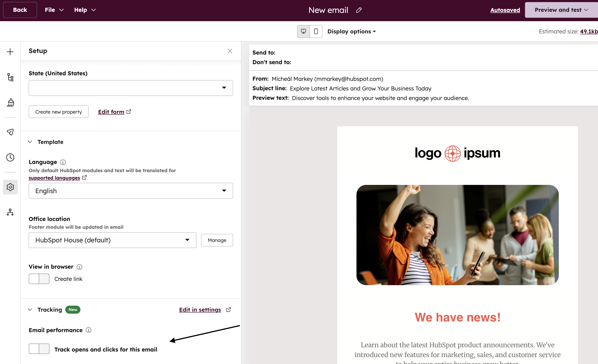598x364 pixels.
Task: Switch to desktop preview icon
Action: [303, 31]
